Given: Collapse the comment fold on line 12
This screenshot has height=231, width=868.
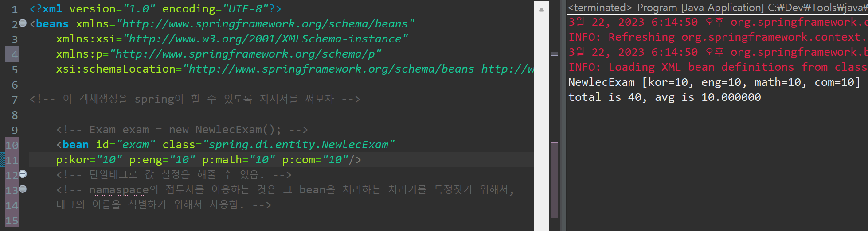Looking at the screenshot, I should [x=23, y=174].
